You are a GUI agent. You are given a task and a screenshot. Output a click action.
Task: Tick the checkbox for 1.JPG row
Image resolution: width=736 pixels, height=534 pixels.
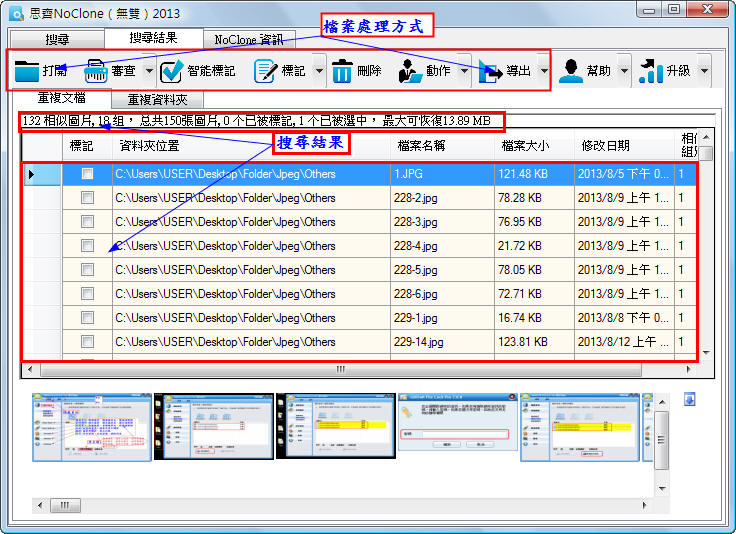[88, 174]
